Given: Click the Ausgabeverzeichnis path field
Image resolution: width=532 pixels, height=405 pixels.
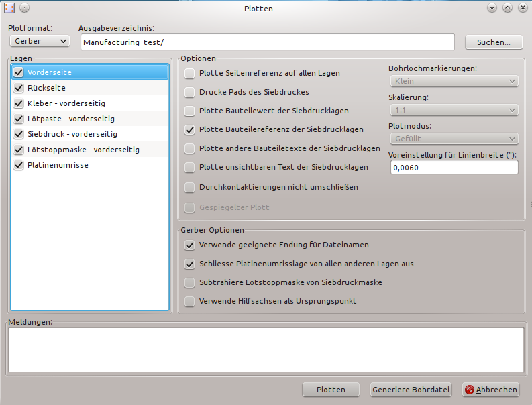Looking at the screenshot, I should click(x=268, y=42).
